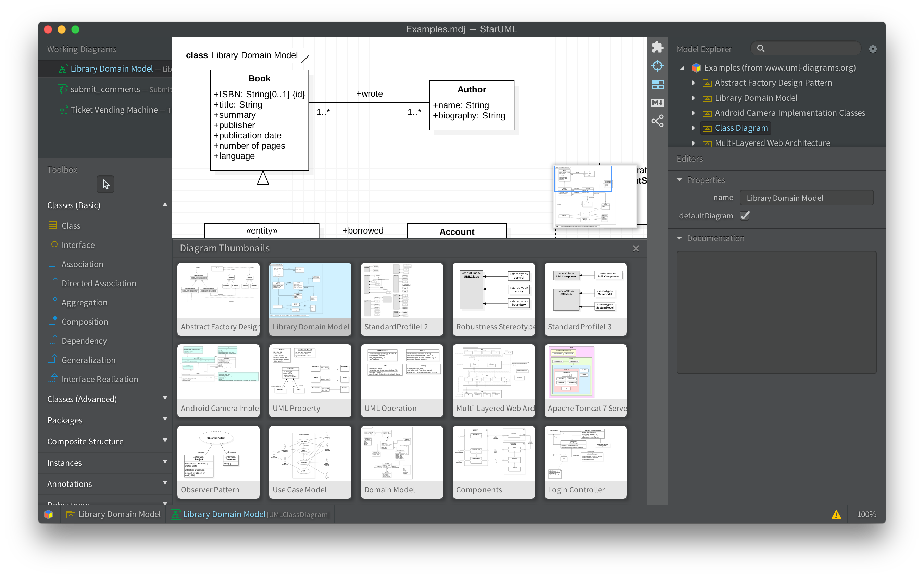Click the share icon on the right toolbar

pyautogui.click(x=658, y=121)
